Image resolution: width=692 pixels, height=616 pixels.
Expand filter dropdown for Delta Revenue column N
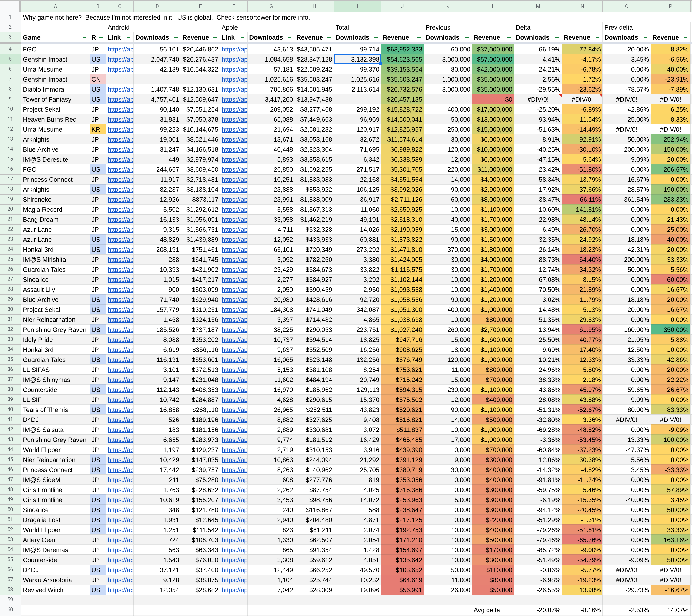597,38
